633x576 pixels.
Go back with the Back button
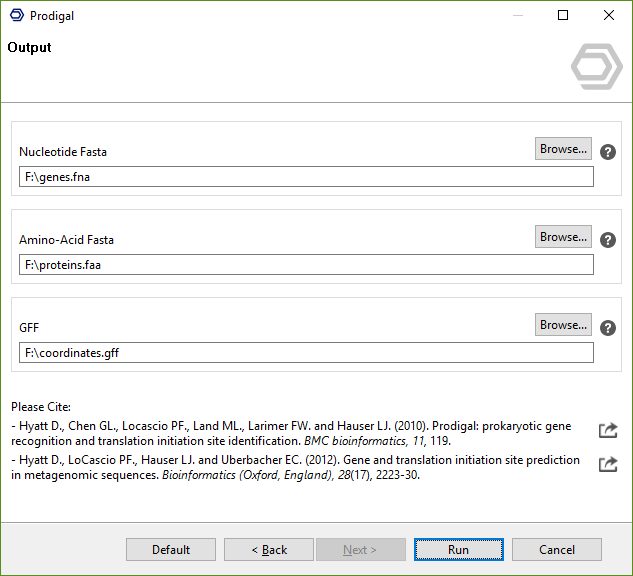[x=269, y=550]
